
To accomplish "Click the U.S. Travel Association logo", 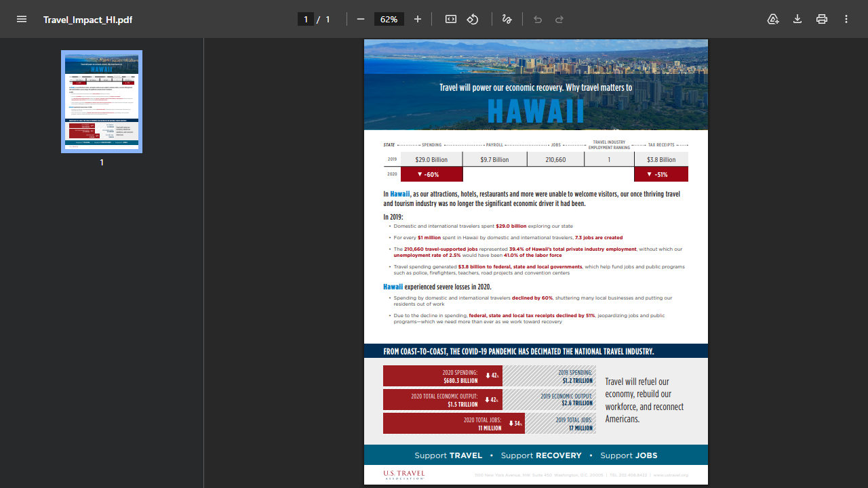I will (x=404, y=474).
